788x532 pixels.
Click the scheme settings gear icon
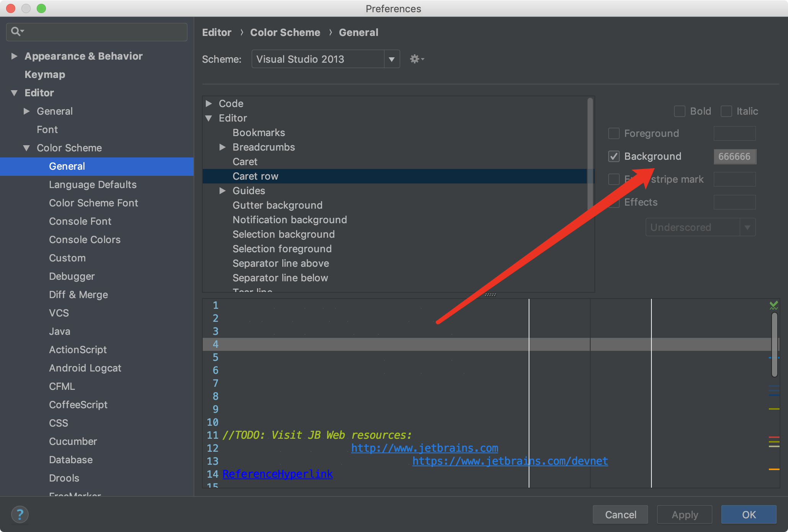pyautogui.click(x=415, y=59)
